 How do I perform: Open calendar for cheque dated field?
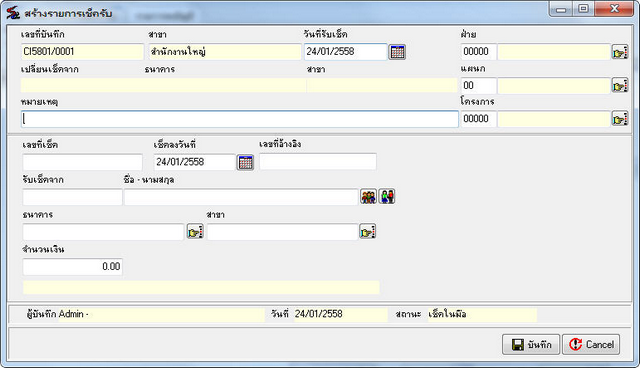pyautogui.click(x=245, y=162)
